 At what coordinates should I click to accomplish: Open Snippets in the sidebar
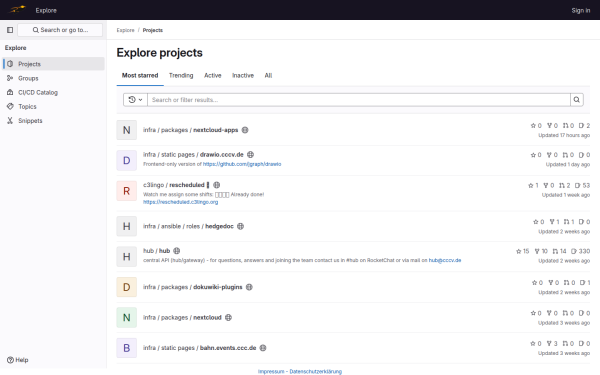[54, 121]
